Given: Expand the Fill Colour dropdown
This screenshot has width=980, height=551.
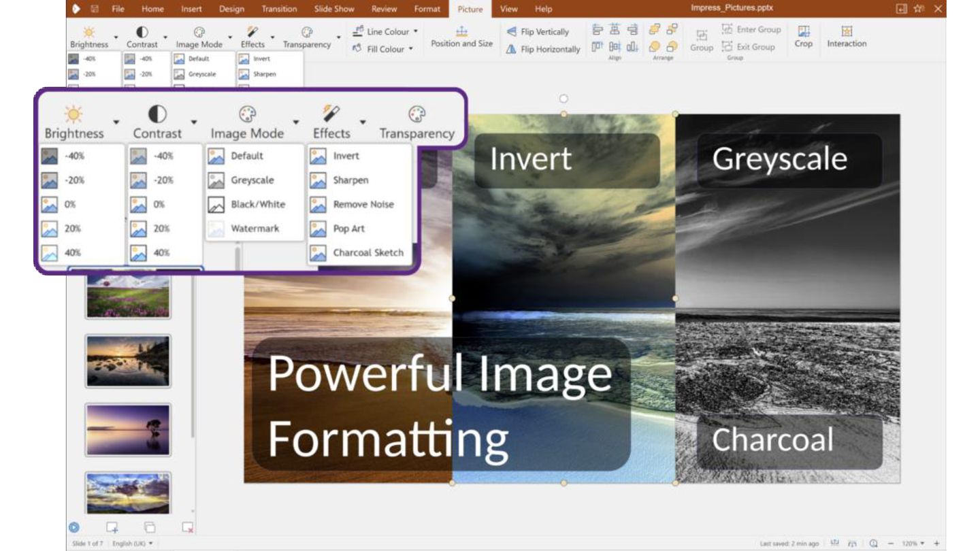Looking at the screenshot, I should click(411, 49).
